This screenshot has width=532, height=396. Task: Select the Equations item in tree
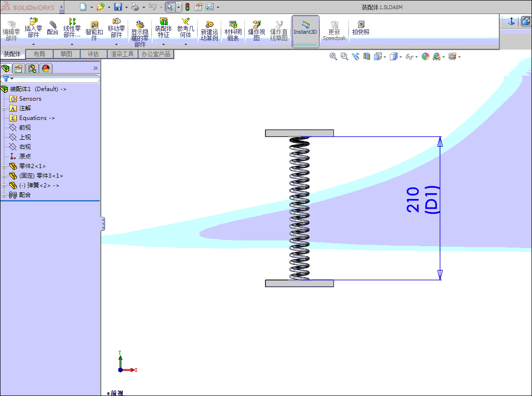(32, 118)
